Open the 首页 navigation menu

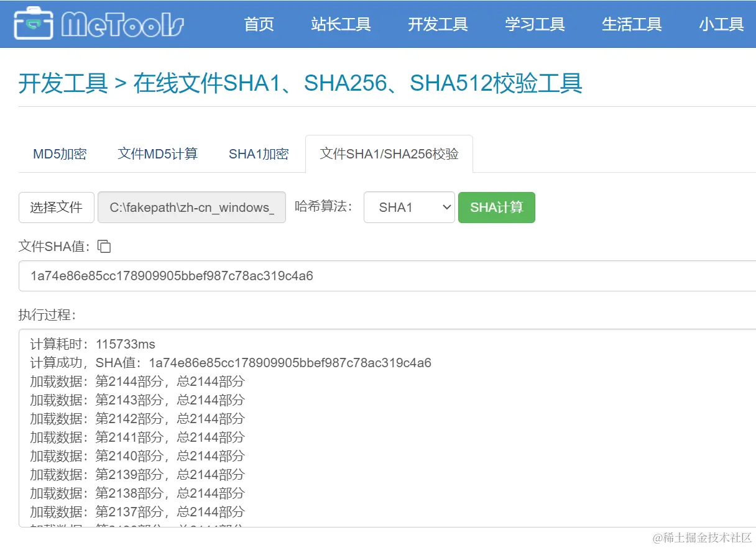coord(259,24)
